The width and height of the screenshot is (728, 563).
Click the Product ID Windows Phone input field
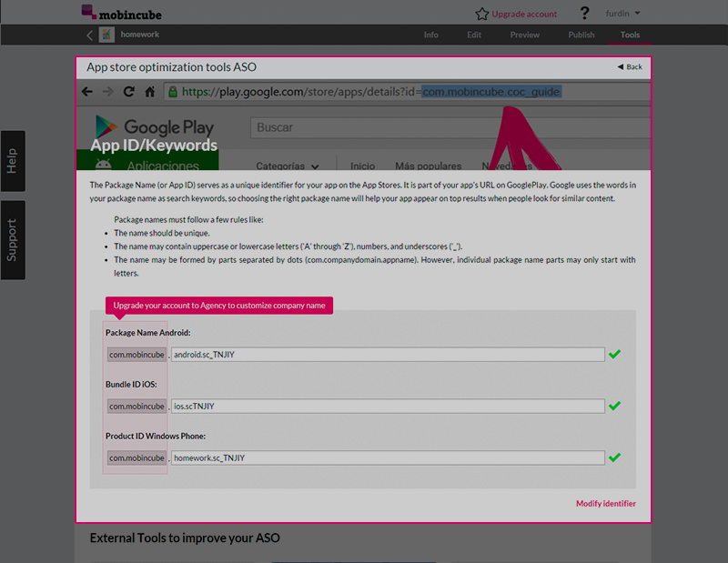388,457
